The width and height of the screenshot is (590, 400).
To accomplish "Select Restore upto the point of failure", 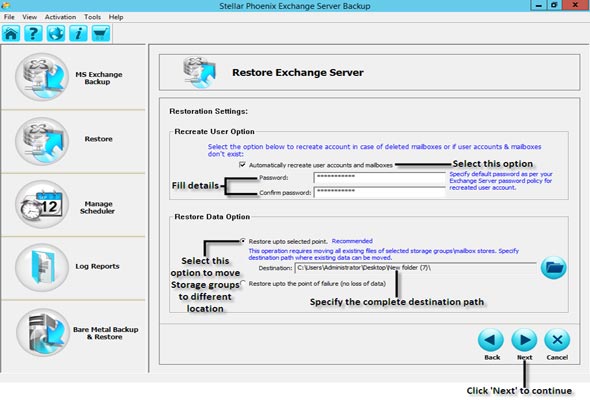I will 243,283.
